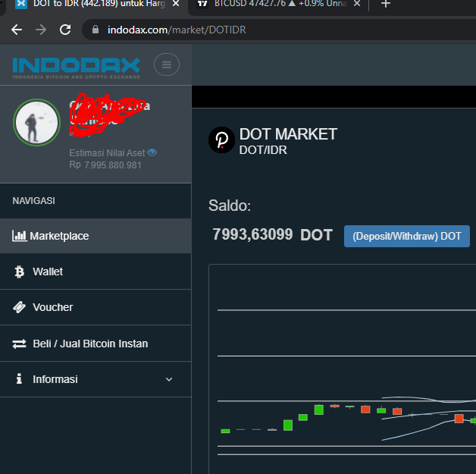
Task: Close the BTCUSD tab
Action: coord(357,4)
